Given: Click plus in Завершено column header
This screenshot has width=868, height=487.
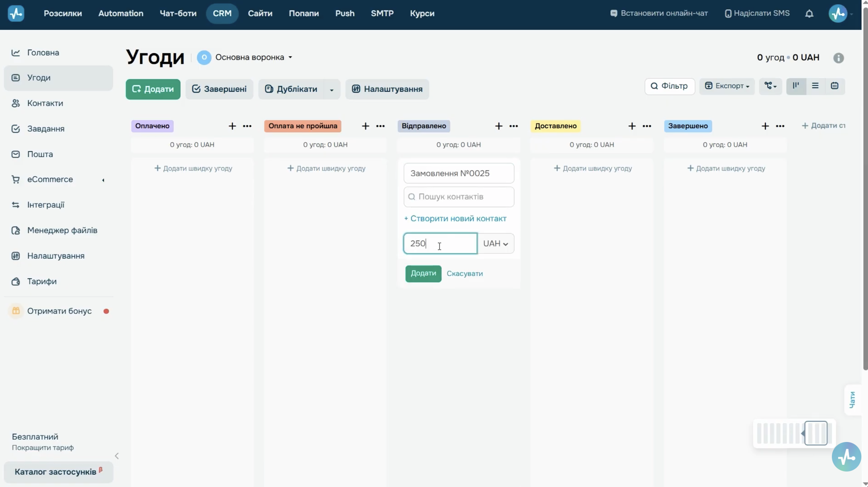Looking at the screenshot, I should coord(765,126).
